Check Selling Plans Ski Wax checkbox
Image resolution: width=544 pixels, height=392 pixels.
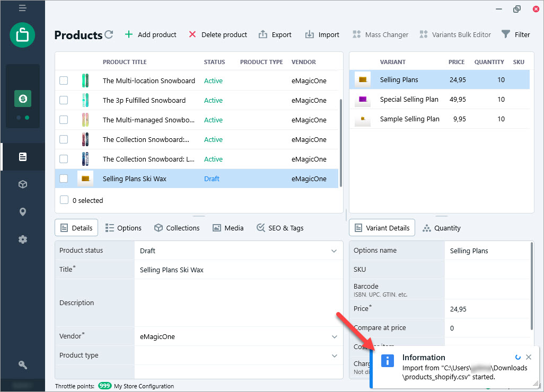pyautogui.click(x=64, y=179)
